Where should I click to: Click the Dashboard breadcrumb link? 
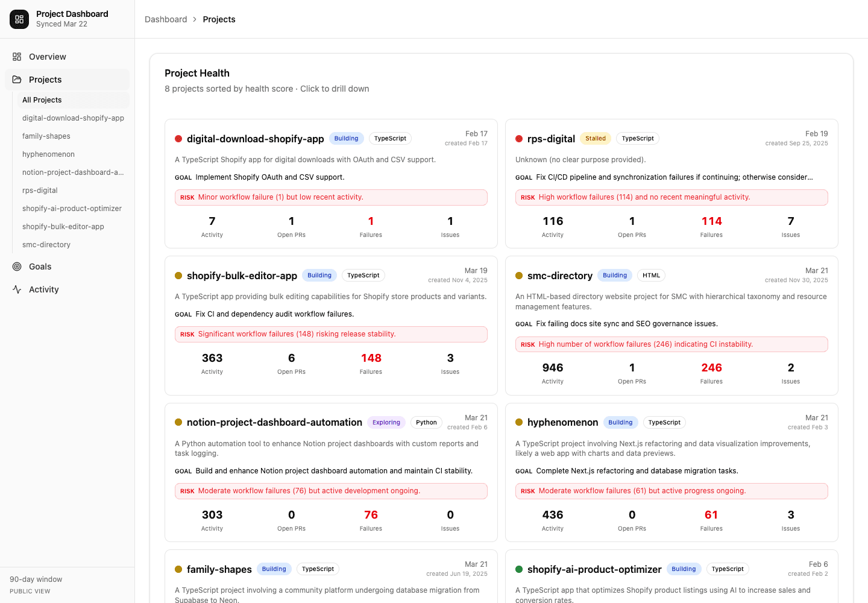click(166, 19)
